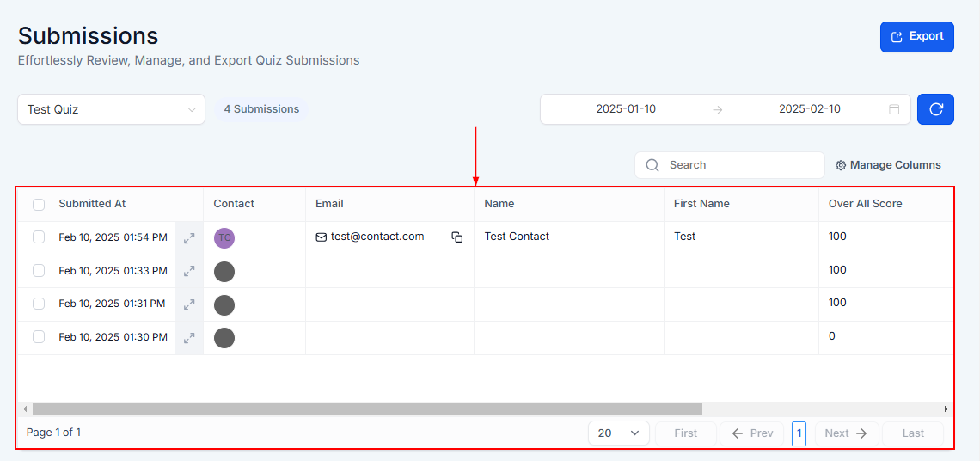Click the Contact column header
The image size is (980, 461).
[x=234, y=204]
